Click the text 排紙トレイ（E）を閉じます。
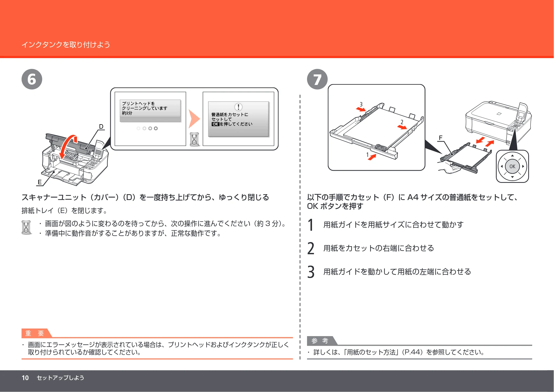The image size is (554, 392). tap(65, 211)
